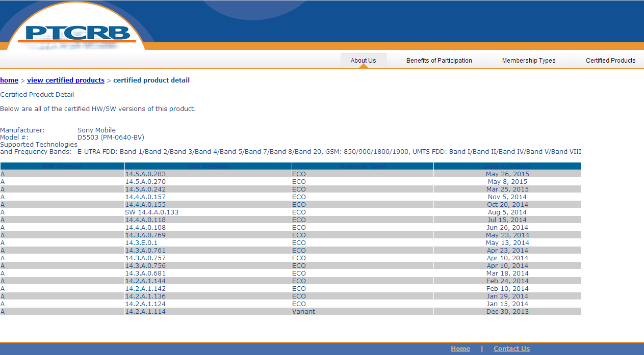The height and width of the screenshot is (355, 644).
Task: Click the HW Version column header
Action: [x=62, y=166]
